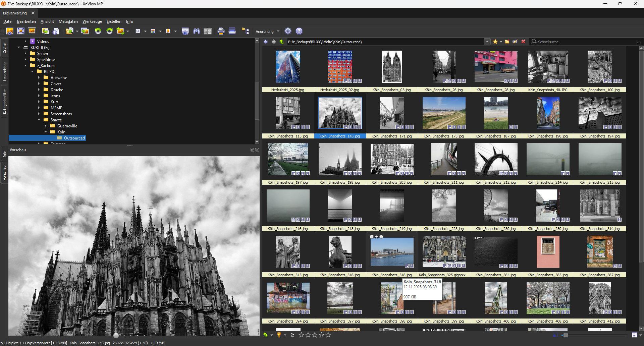Image resolution: width=644 pixels, height=346 pixels.
Task: Open the Metadaten menu
Action: click(68, 21)
